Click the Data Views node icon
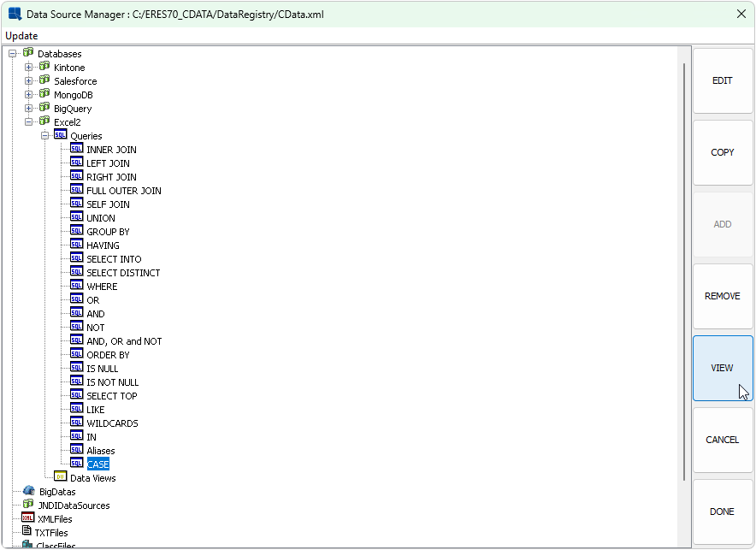 click(x=61, y=477)
